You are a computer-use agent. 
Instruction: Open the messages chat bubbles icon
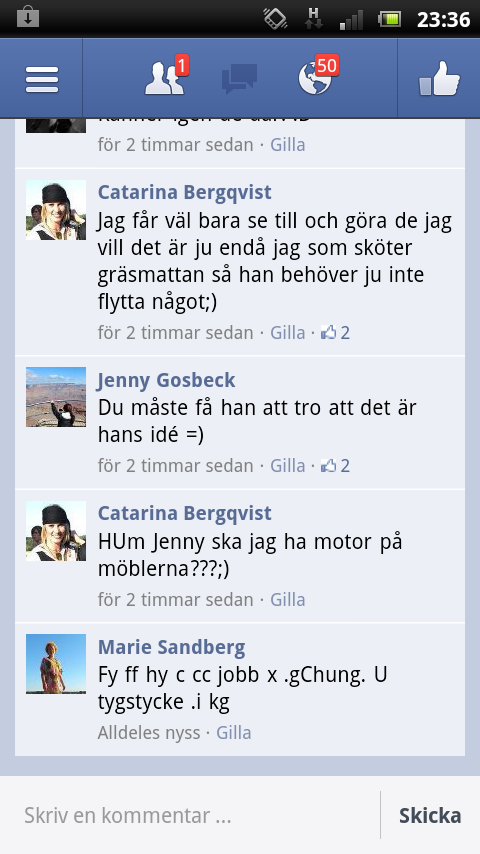click(x=239, y=80)
